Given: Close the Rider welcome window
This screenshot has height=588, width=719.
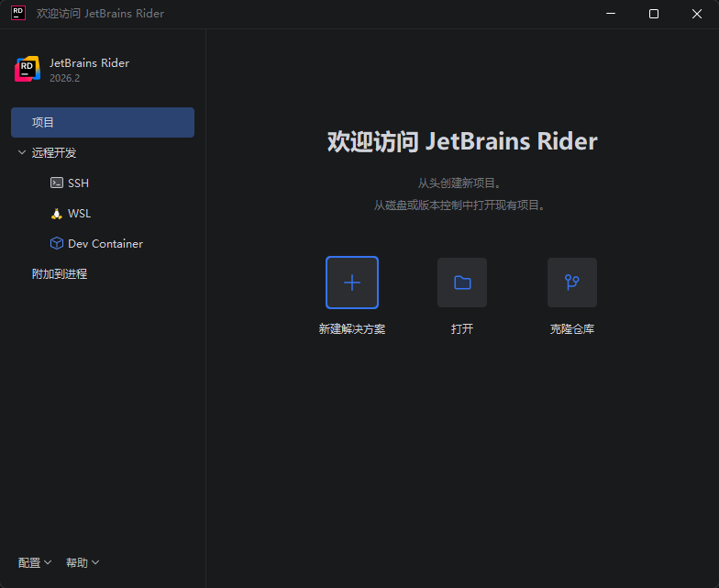Looking at the screenshot, I should 697,14.
